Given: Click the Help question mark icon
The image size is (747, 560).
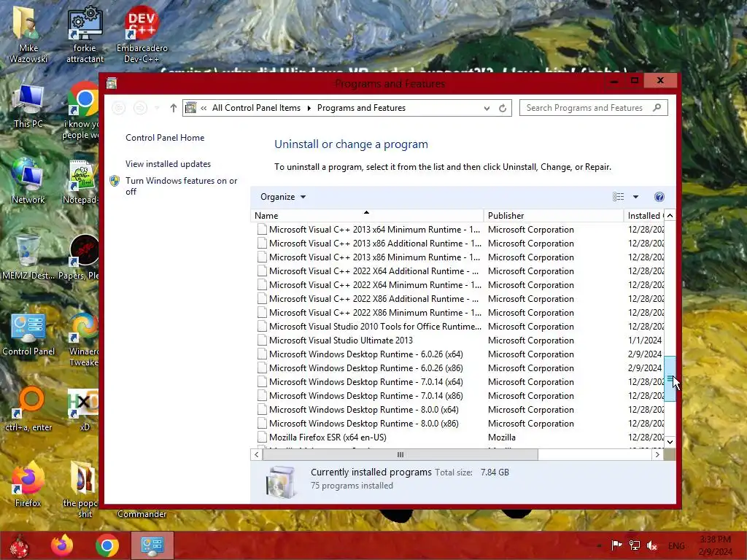Looking at the screenshot, I should pos(659,197).
